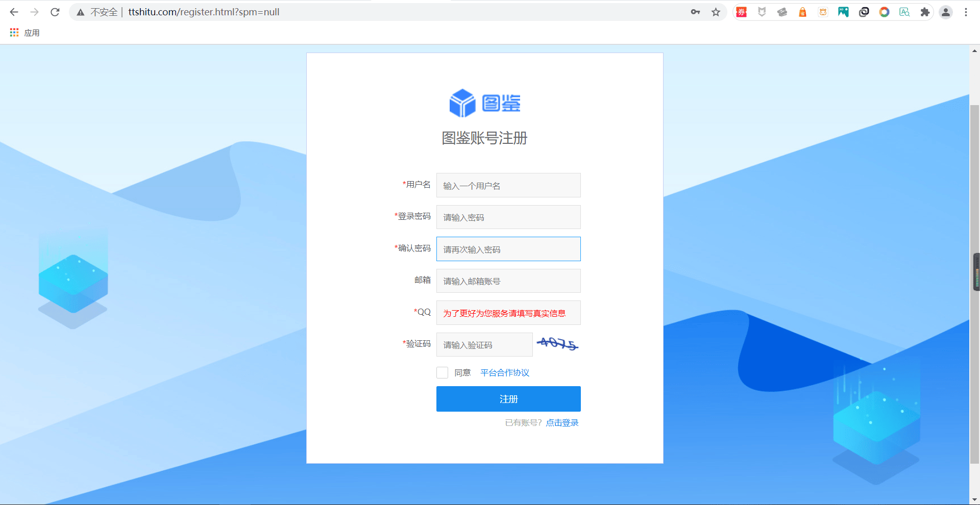Click the 图鉴 logo above the form
Image resolution: width=980 pixels, height=505 pixels.
485,103
